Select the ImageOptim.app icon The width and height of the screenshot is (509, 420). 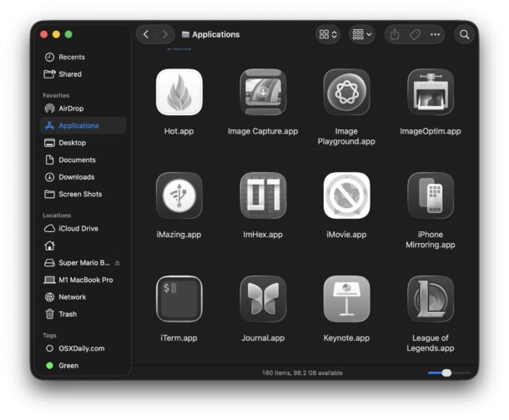tap(430, 92)
